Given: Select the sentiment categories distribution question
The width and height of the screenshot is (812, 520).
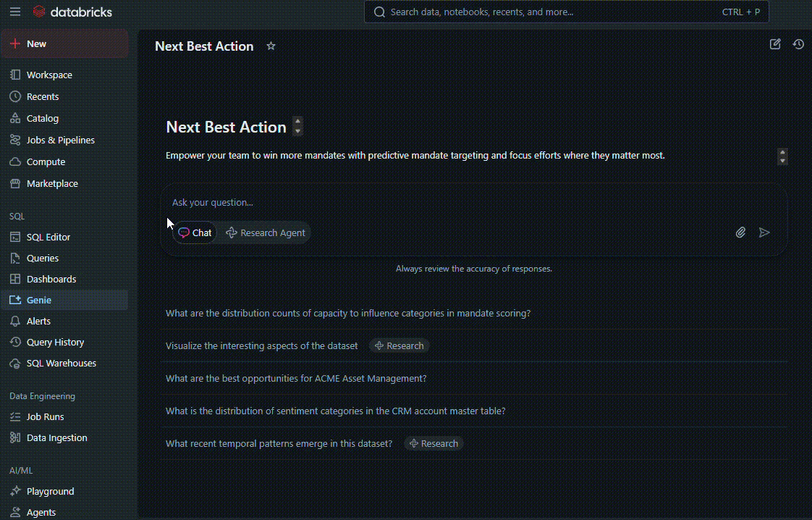Looking at the screenshot, I should click(335, 411).
